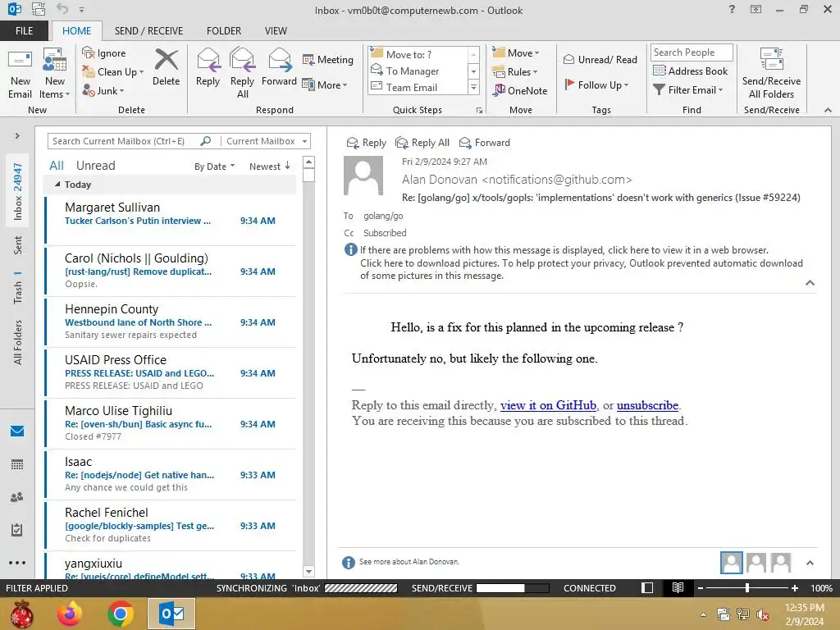Click the Search Current Mailbox field
The width and height of the screenshot is (840, 630).
click(x=124, y=141)
